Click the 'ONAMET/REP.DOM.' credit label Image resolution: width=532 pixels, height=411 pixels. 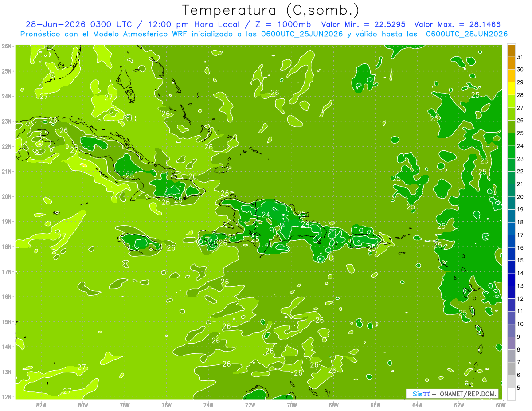pos(468,394)
